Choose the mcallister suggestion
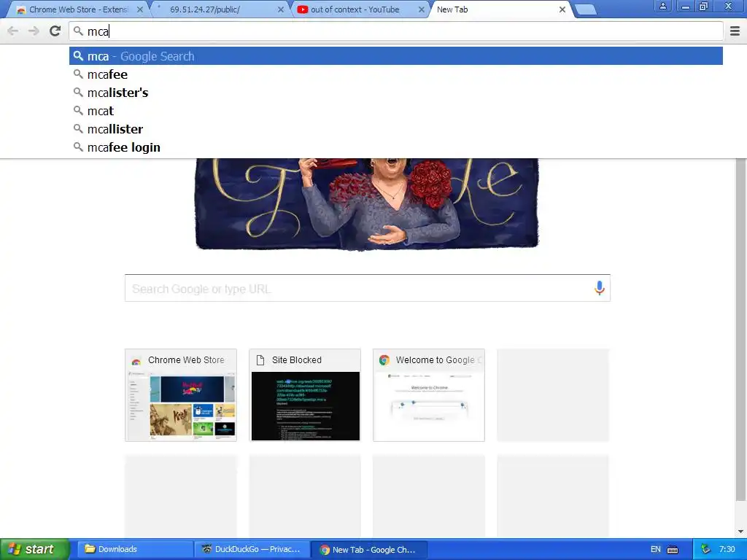This screenshot has height=560, width=747. [396, 129]
